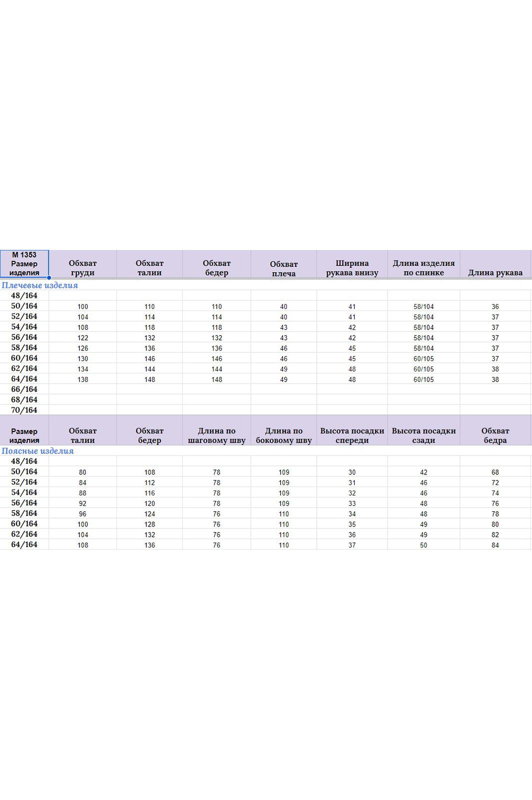
Task: Click the 70/164 size row label
Action: [x=24, y=410]
